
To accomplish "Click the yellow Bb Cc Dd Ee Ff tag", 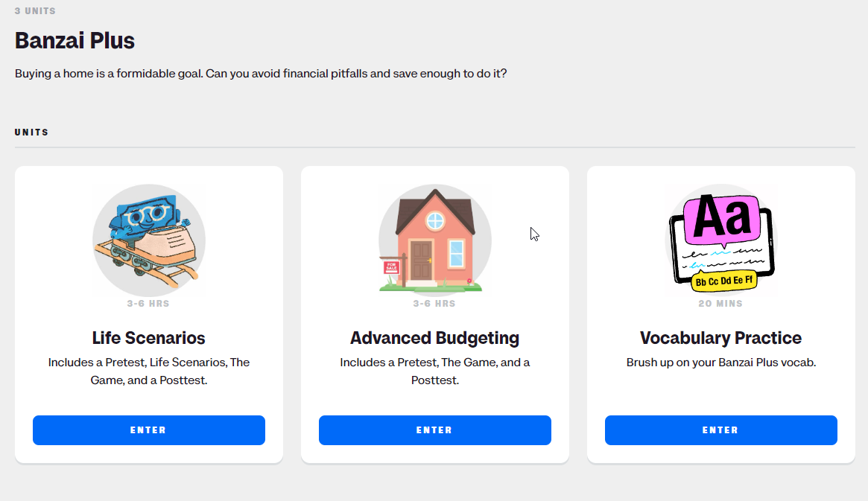I will point(723,281).
